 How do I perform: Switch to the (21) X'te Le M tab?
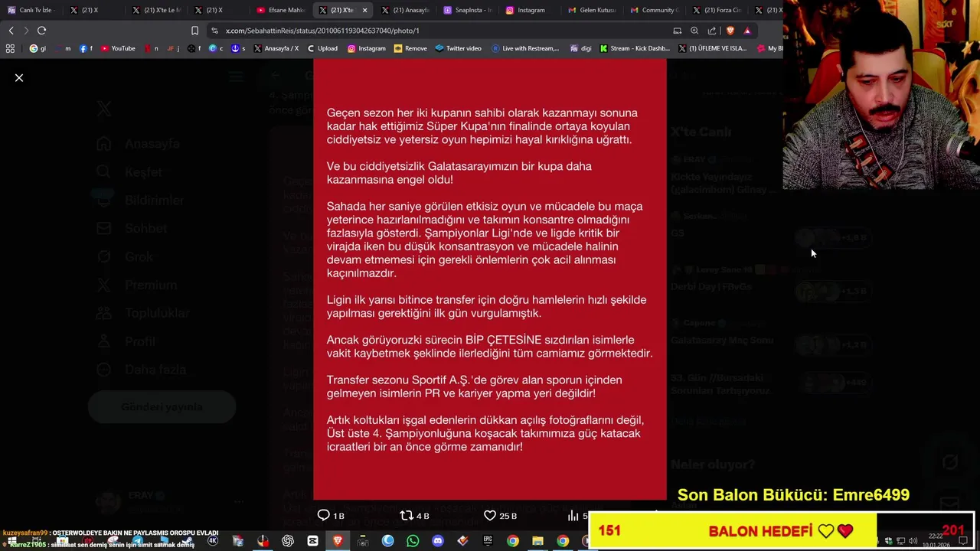[157, 10]
